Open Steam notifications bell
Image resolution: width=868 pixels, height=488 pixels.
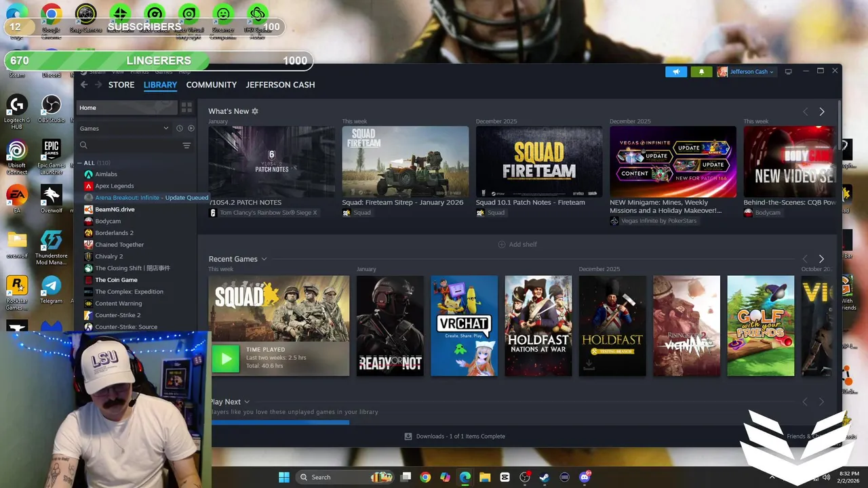(701, 72)
